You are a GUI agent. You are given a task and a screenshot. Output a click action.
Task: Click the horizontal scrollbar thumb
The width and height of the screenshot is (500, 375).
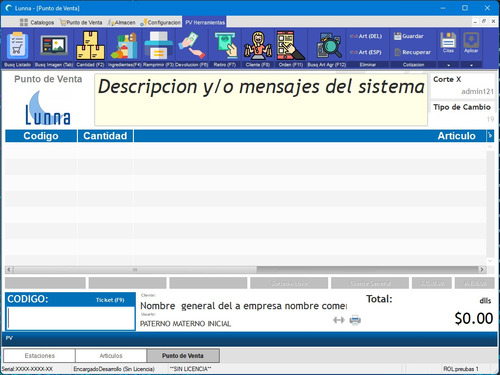point(135,269)
